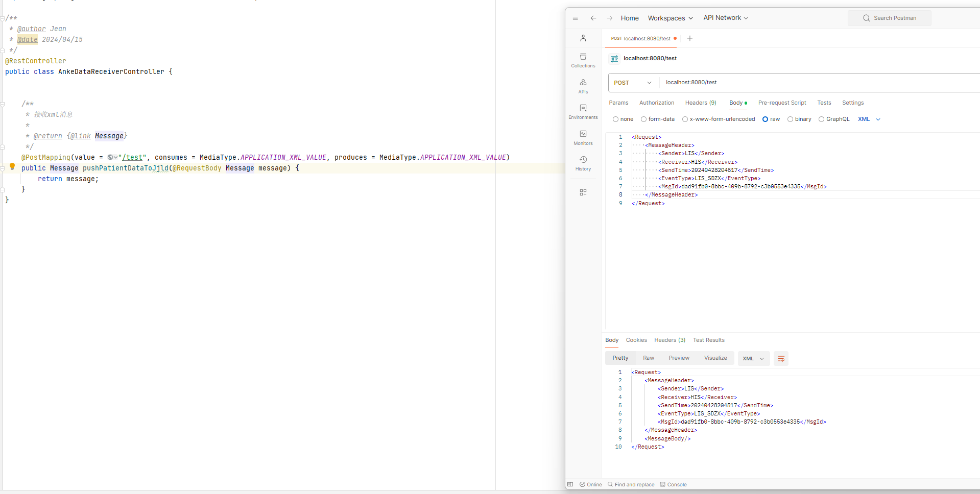Viewport: 980px width, 494px height.
Task: Click the Search Postman field
Action: [890, 18]
